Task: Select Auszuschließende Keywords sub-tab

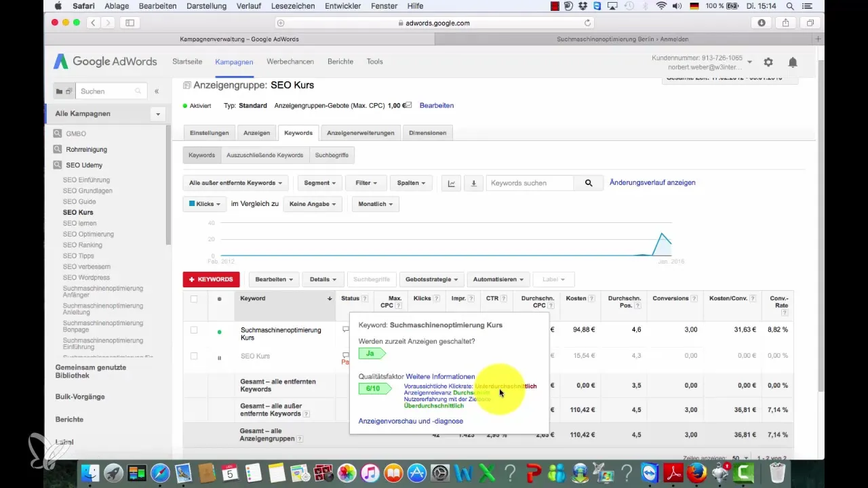Action: [x=265, y=155]
